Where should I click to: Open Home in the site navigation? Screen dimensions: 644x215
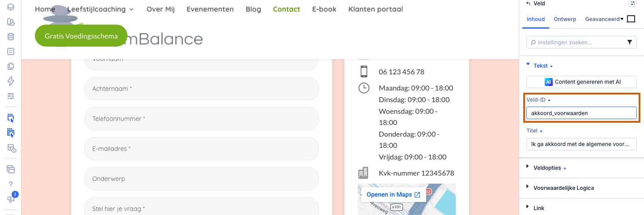point(45,9)
